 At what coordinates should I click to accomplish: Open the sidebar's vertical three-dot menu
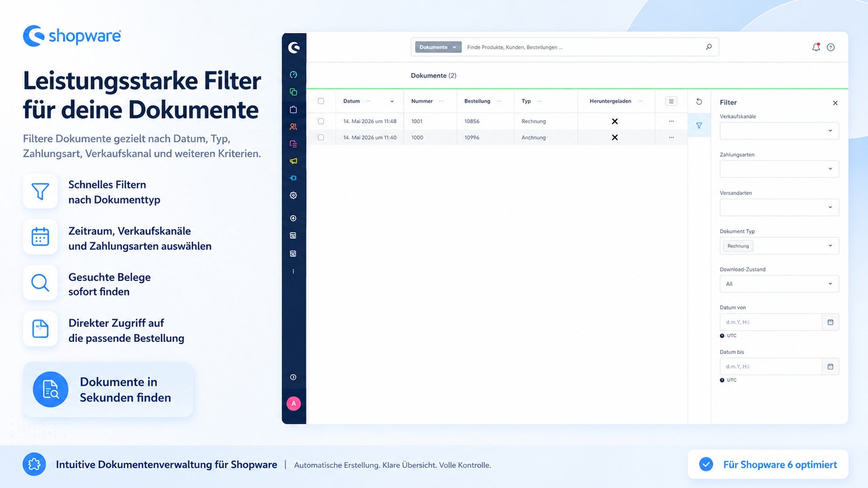click(x=293, y=272)
